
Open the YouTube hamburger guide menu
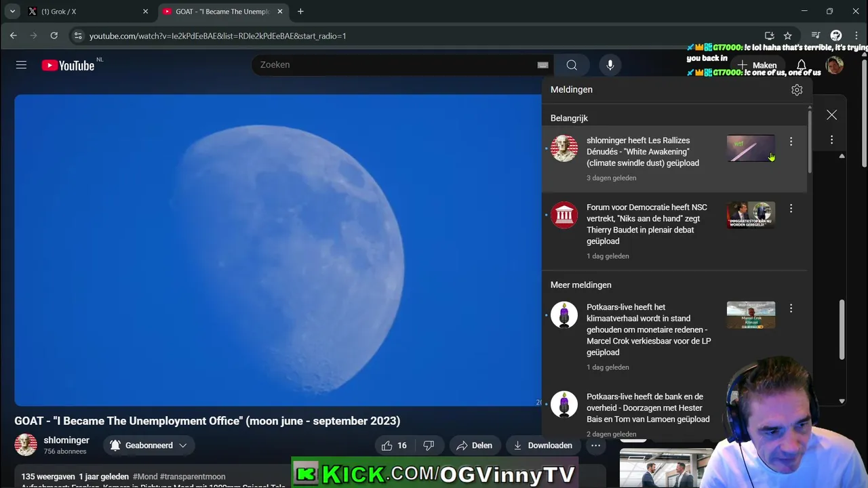point(21,65)
